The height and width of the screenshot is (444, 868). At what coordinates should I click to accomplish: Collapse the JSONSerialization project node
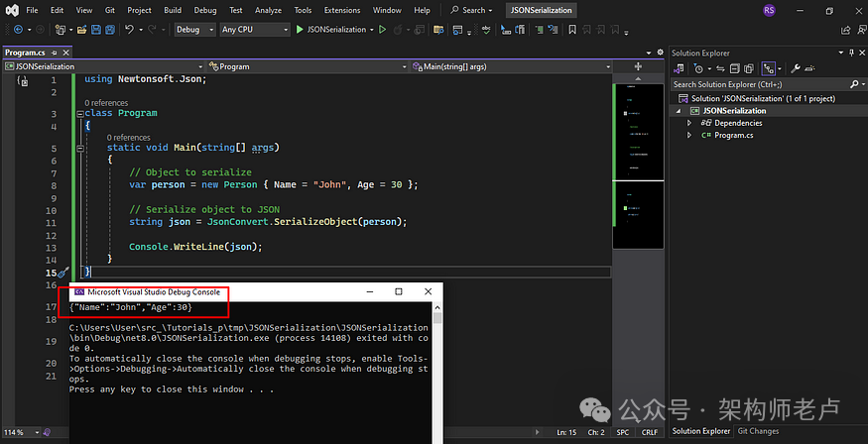(x=680, y=111)
